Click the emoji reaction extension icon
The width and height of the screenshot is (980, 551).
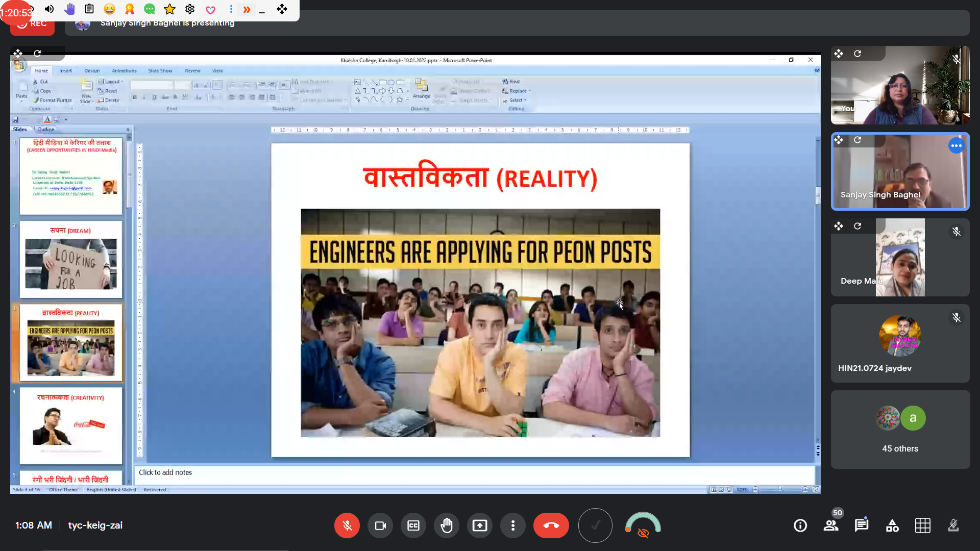click(109, 9)
